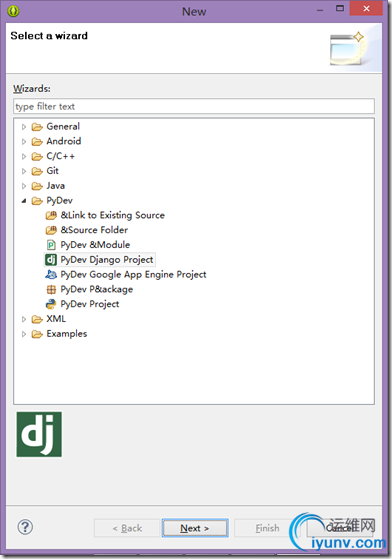Select the Android tree label
Viewport: 392px width, 559px height.
pos(64,141)
